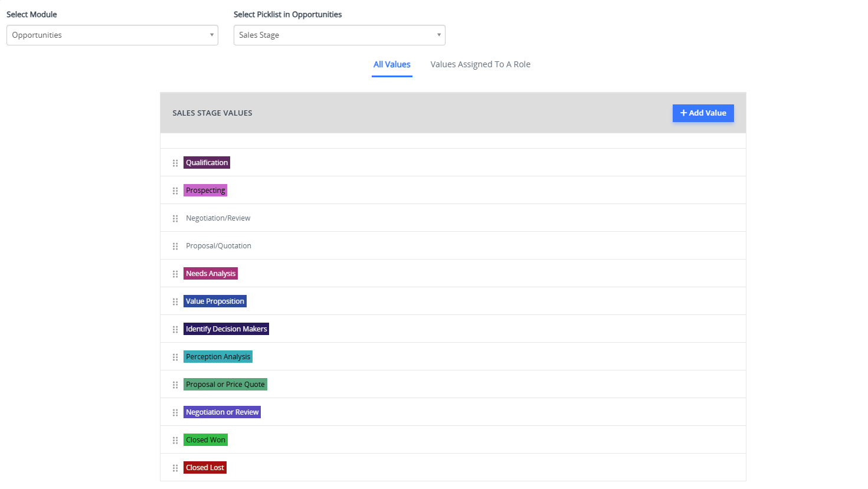This screenshot has height=489, width=868.
Task: Switch to the All Values tab
Action: (x=392, y=64)
